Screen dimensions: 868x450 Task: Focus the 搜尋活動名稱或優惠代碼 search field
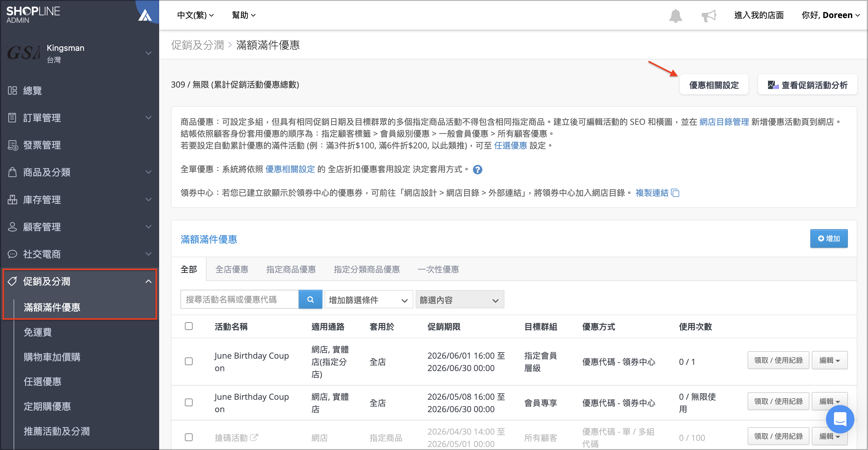coord(240,300)
